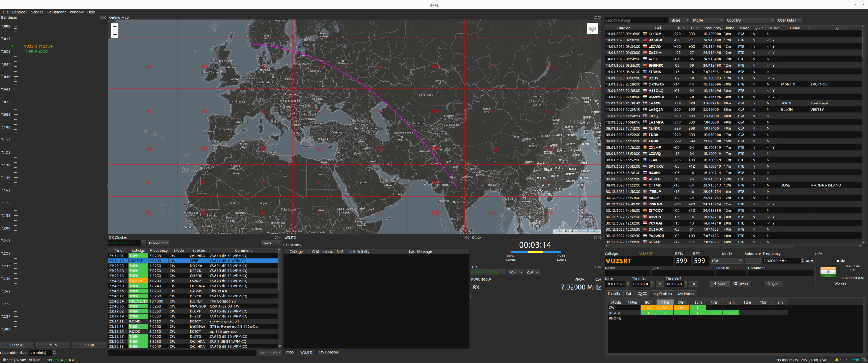Click the Callsign field showing VU2SRT

(638, 261)
